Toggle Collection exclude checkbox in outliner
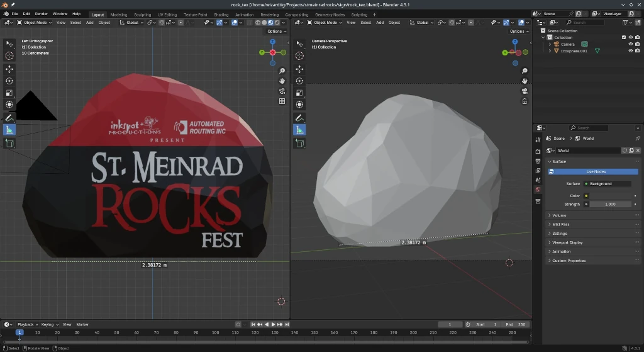 624,37
